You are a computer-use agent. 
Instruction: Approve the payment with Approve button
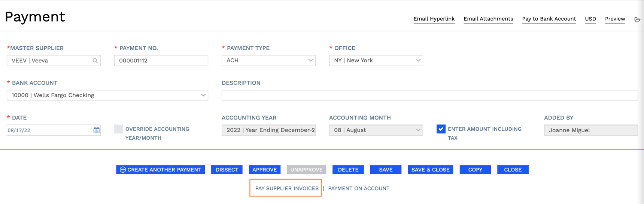pyautogui.click(x=264, y=170)
